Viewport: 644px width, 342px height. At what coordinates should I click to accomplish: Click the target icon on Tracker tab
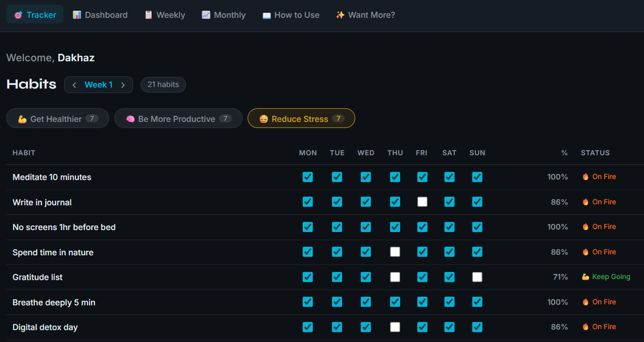(18, 15)
